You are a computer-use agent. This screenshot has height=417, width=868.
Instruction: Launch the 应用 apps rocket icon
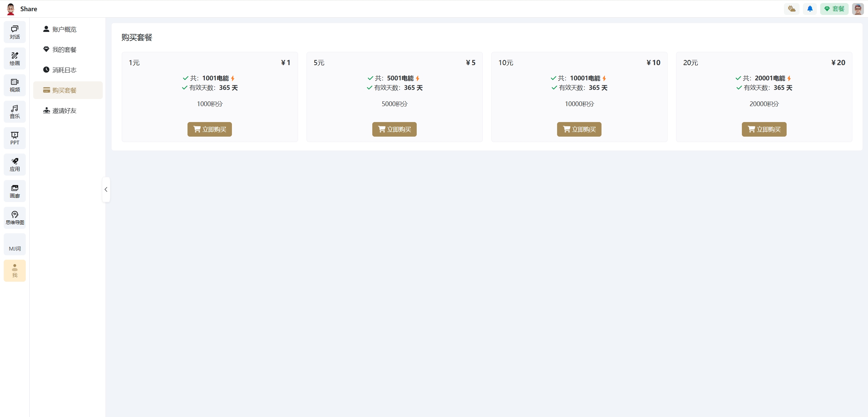pyautogui.click(x=15, y=164)
